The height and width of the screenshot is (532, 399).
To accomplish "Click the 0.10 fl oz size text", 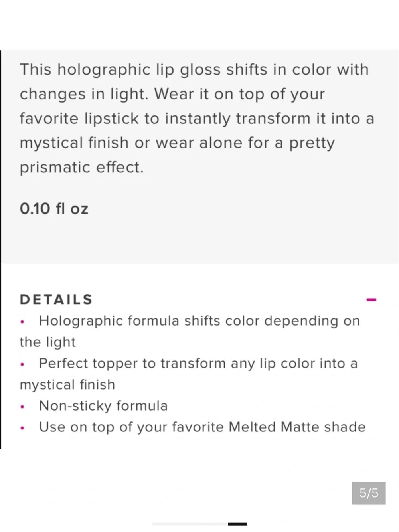I will point(54,208).
